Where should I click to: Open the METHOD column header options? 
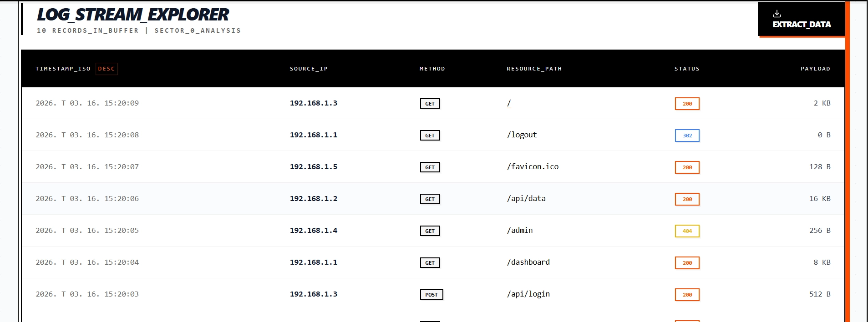(431, 69)
